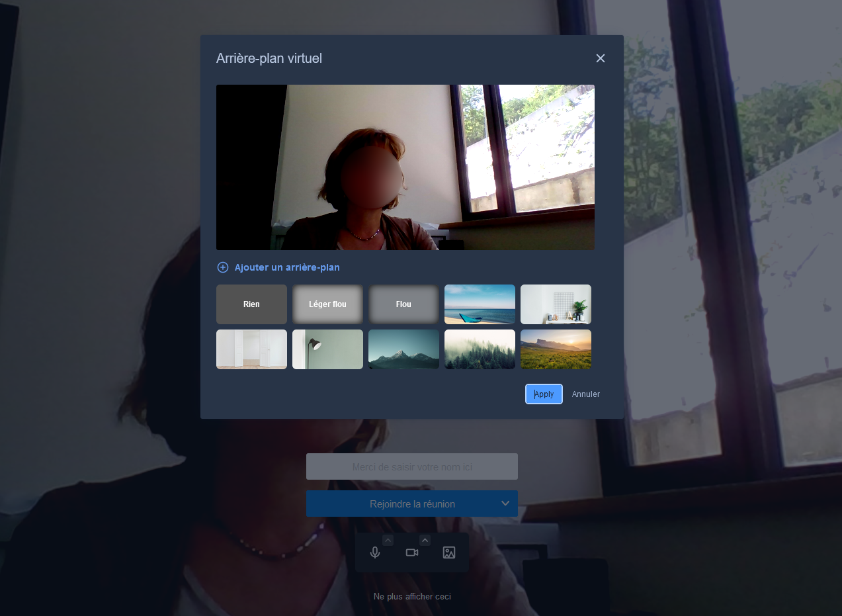Image resolution: width=842 pixels, height=616 pixels.
Task: Select the beach with boat background
Action: pyautogui.click(x=480, y=304)
